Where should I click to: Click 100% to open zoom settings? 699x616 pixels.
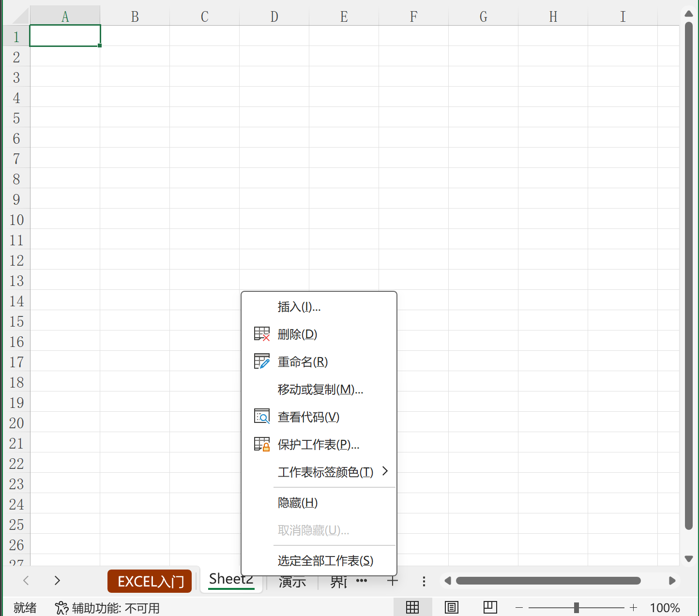(665, 607)
